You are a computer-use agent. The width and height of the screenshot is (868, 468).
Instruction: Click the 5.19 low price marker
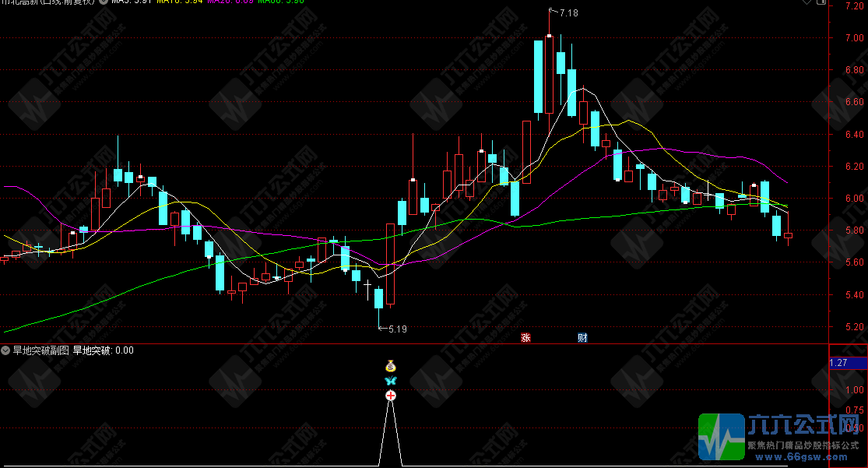point(393,329)
